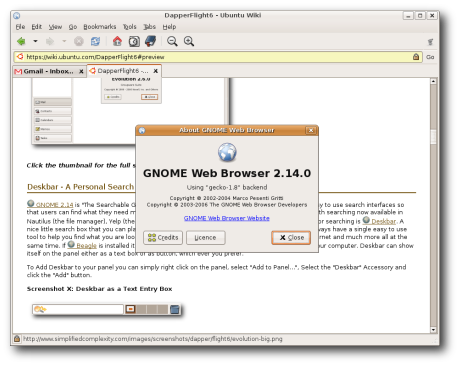Click the About dialog titlebar menu icon

(x=142, y=130)
